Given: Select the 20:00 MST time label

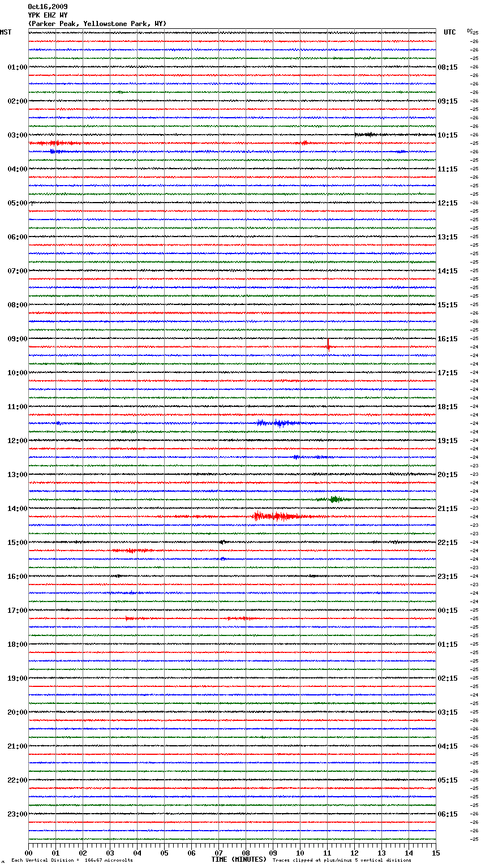Looking at the screenshot, I should 17,712.
